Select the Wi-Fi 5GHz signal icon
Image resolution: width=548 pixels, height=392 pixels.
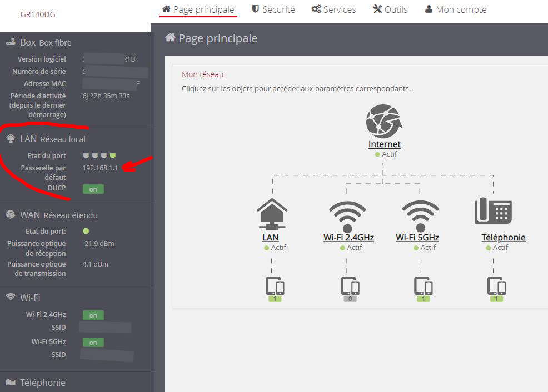point(420,215)
